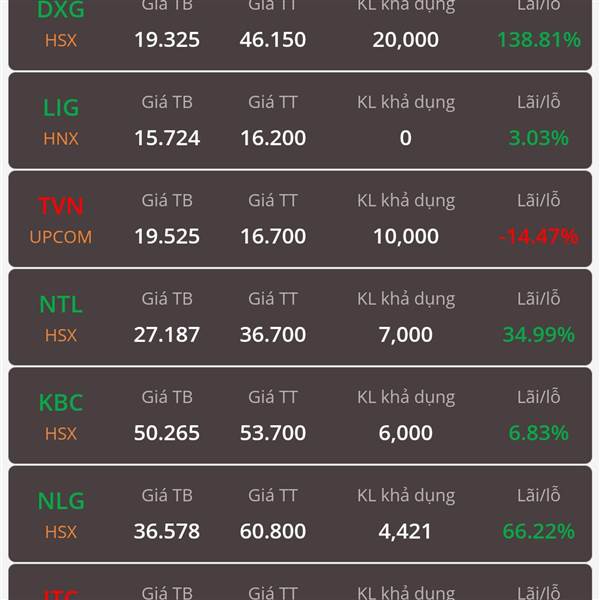Open the DXG stock ticker

click(60, 10)
